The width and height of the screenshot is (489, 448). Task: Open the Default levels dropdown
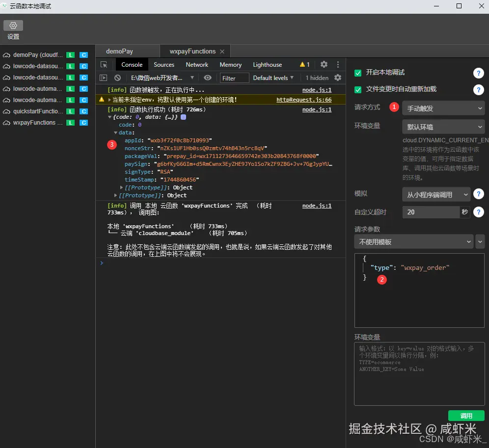(273, 78)
